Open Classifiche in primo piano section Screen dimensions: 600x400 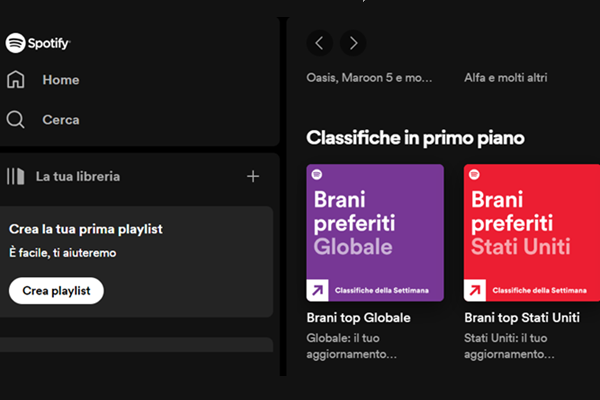click(x=415, y=138)
